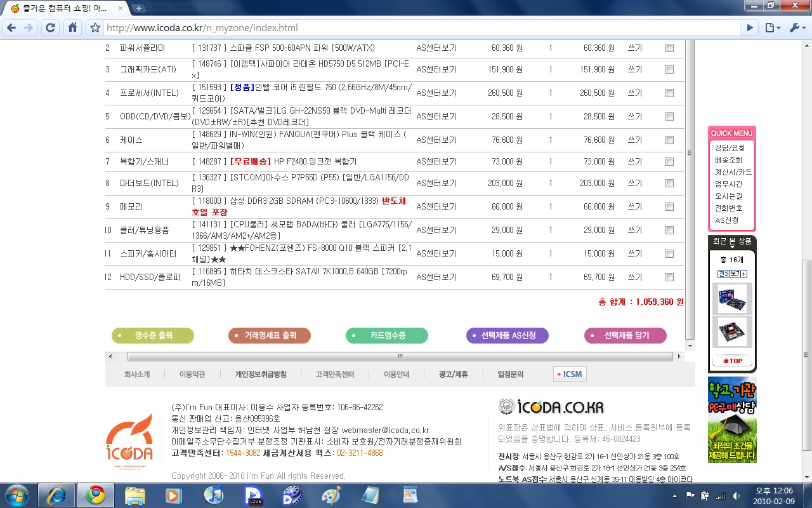The image size is (812, 508).
Task: Open the 학교, 기관 PC구매상담 banner
Action: click(732, 420)
